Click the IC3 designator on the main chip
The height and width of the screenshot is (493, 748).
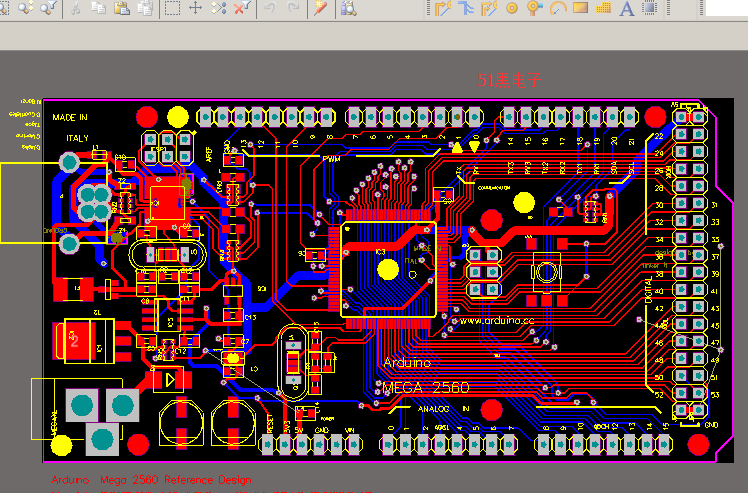coord(380,252)
